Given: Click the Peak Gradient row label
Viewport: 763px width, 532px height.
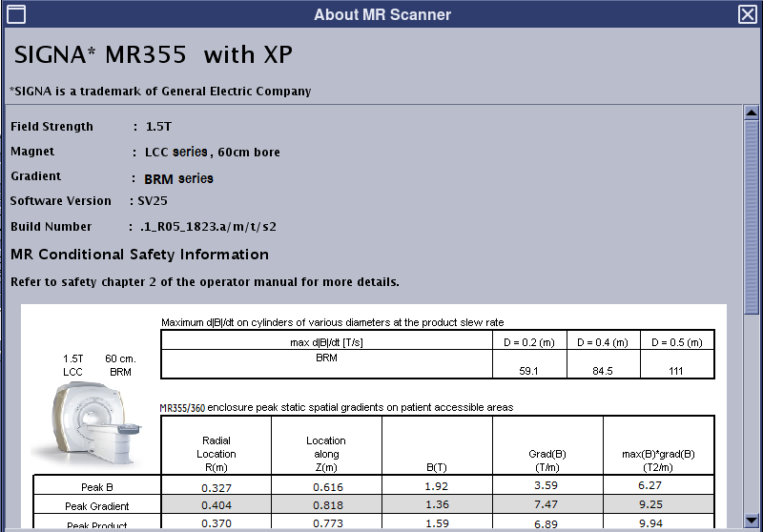Looking at the screenshot, I should 96,505.
